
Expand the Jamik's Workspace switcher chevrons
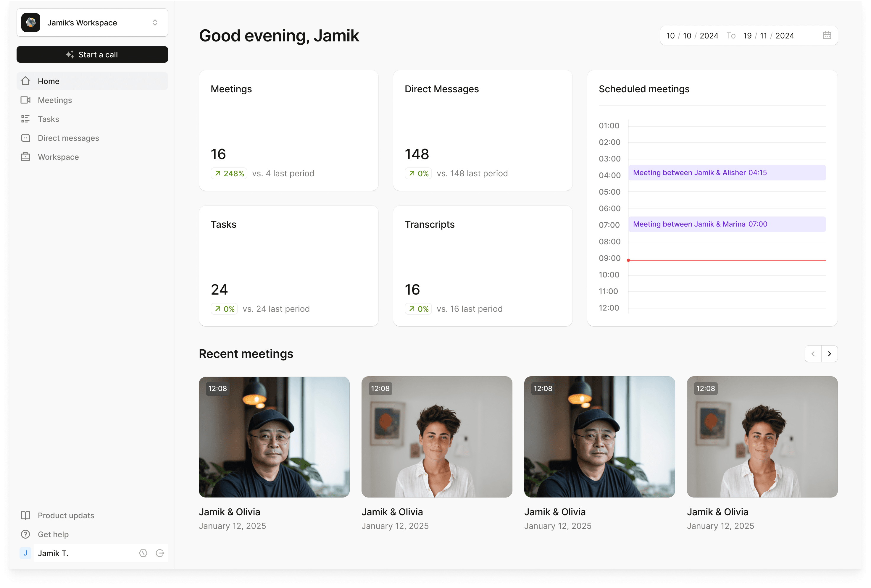click(155, 22)
